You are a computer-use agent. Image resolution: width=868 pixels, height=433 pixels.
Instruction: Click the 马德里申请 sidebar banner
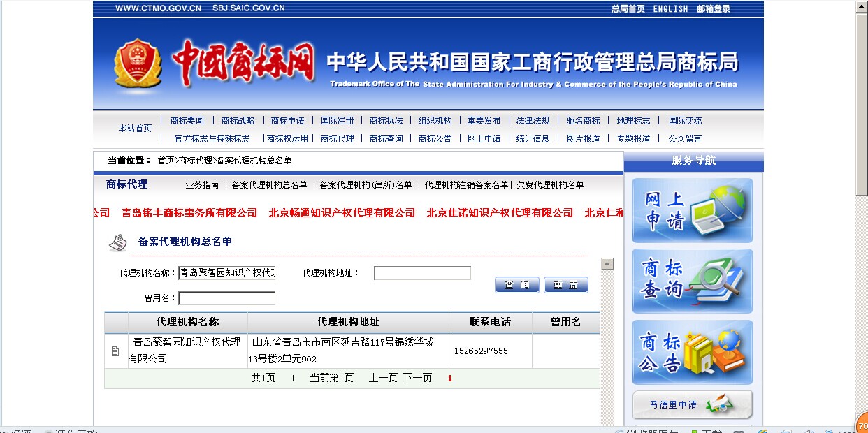(692, 405)
